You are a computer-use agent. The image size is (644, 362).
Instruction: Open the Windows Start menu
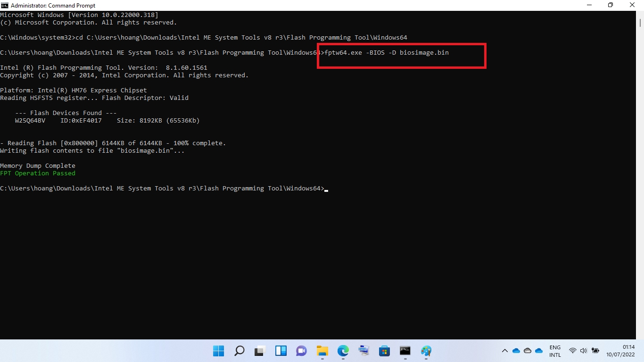click(x=218, y=351)
